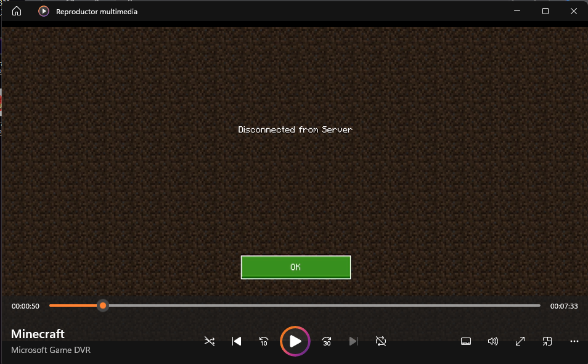The height and width of the screenshot is (364, 588).
Task: Open the volume control
Action: tap(492, 341)
